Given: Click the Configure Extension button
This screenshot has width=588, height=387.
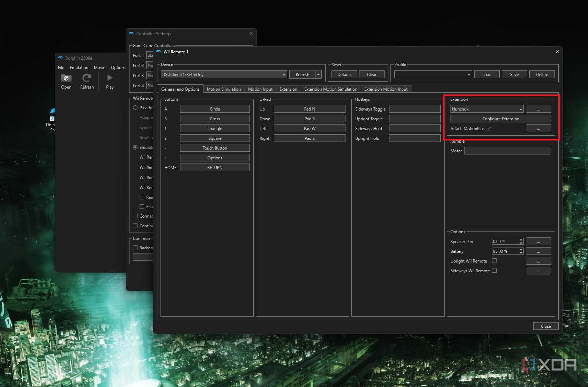Looking at the screenshot, I should (x=501, y=119).
